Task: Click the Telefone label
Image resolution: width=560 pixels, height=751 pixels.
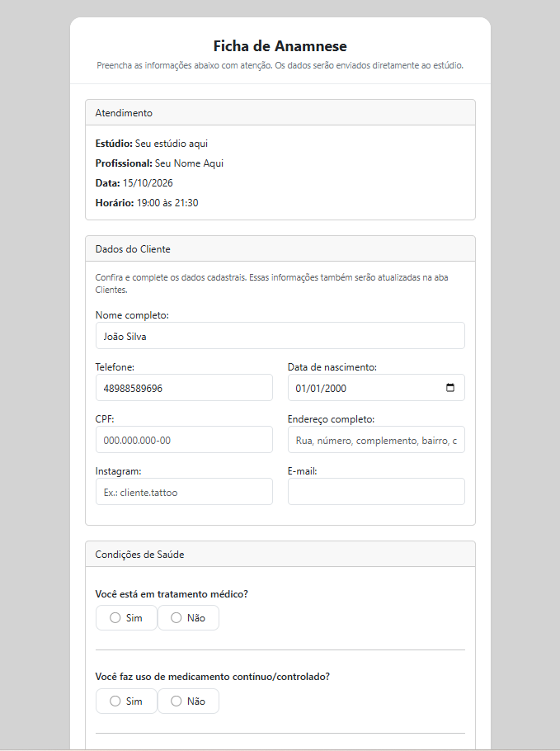Action: point(115,367)
